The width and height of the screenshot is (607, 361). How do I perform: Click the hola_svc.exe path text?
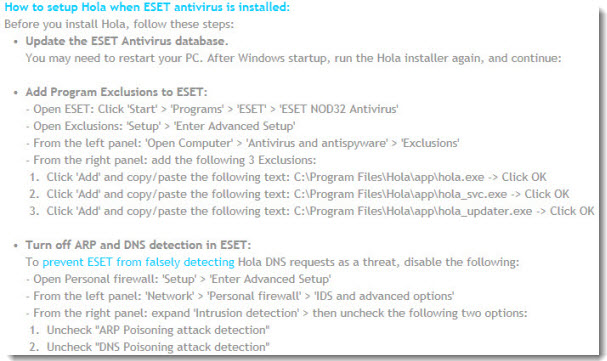pyautogui.click(x=400, y=194)
